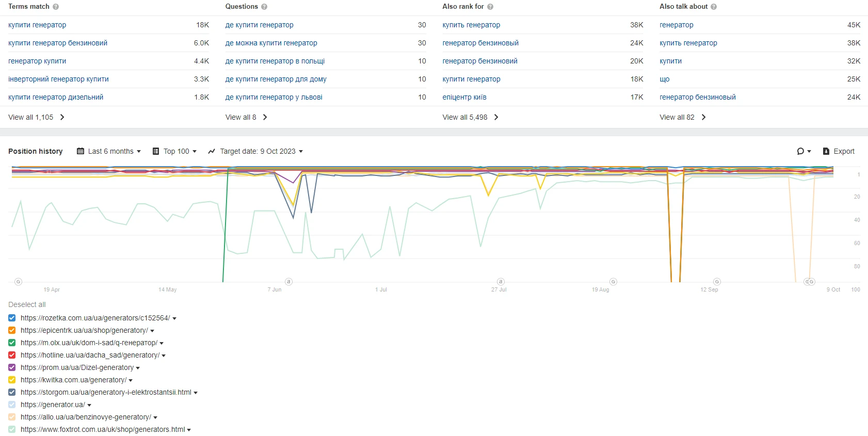Click the Export download icon
Viewport: 868px width, 436px height.
[x=826, y=151]
